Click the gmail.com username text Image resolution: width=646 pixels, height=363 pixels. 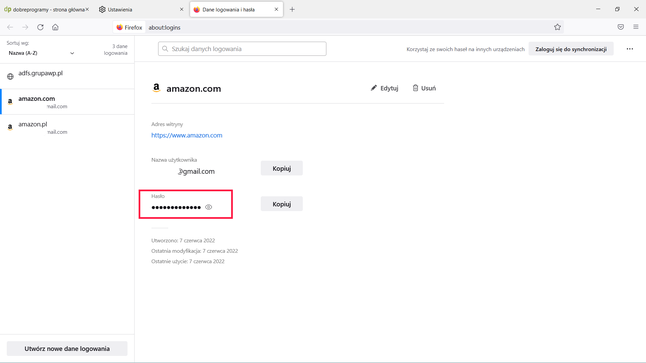(x=196, y=171)
